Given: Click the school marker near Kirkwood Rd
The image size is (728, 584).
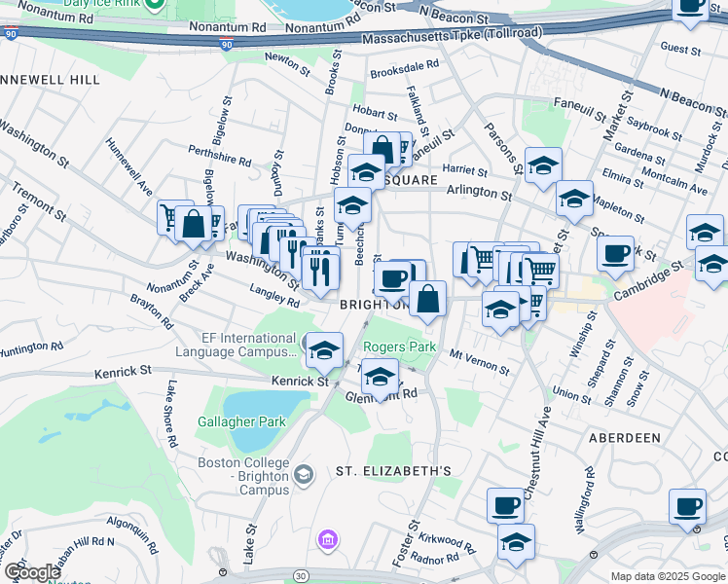Looking at the screenshot, I should tap(516, 543).
